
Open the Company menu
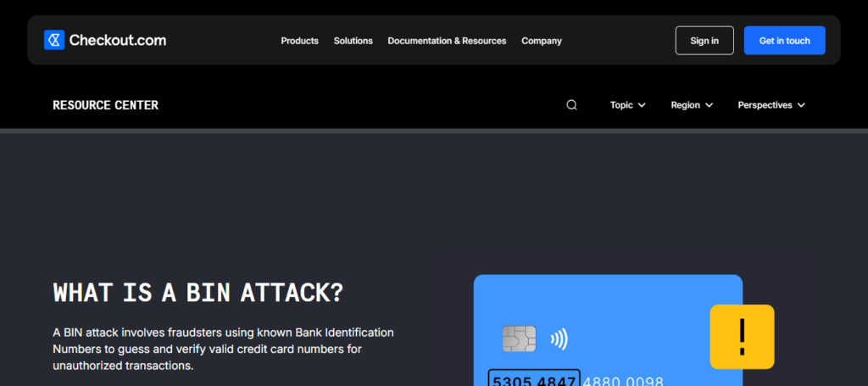pos(542,41)
